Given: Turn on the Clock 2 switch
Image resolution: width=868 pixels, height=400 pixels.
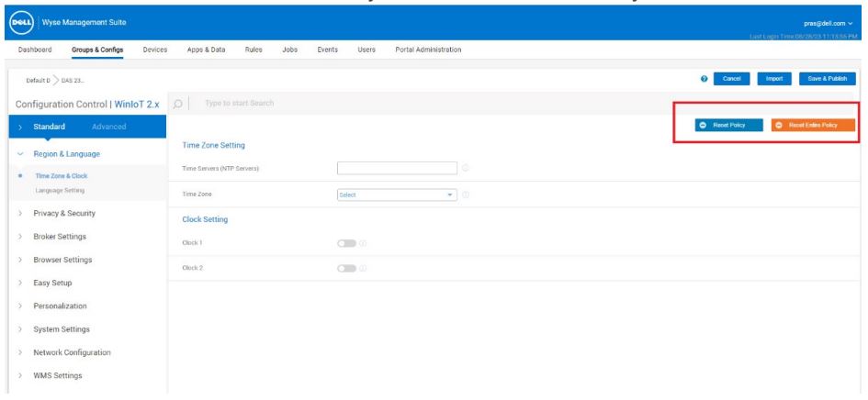Looking at the screenshot, I should point(346,268).
